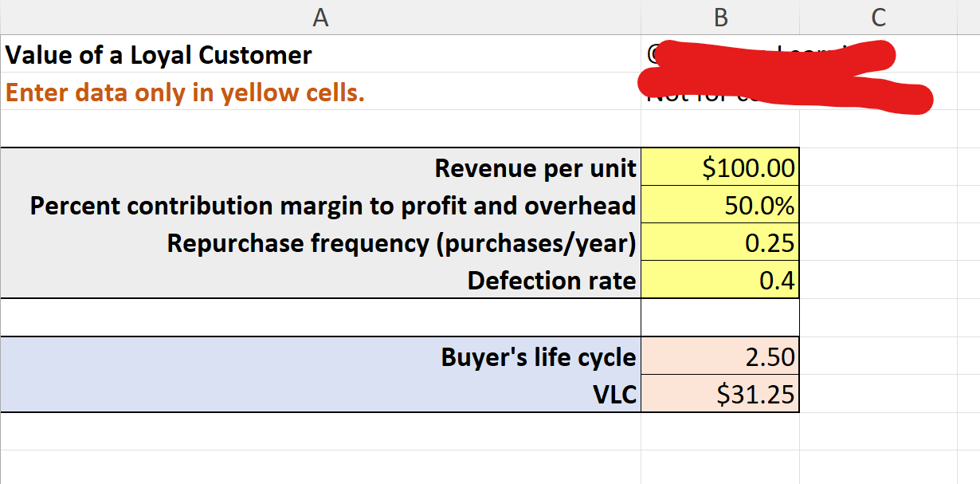The width and height of the screenshot is (980, 484).
Task: Select column B header
Action: [719, 16]
